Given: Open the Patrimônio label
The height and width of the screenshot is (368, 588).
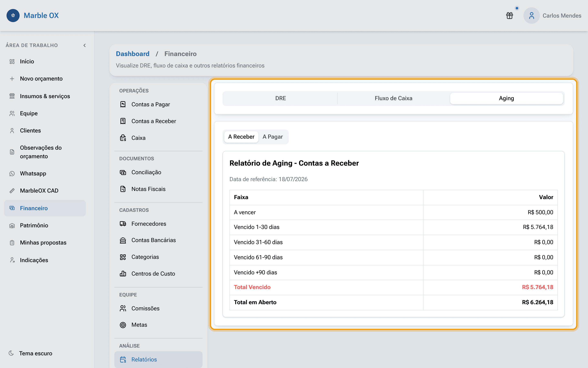Looking at the screenshot, I should click(34, 226).
